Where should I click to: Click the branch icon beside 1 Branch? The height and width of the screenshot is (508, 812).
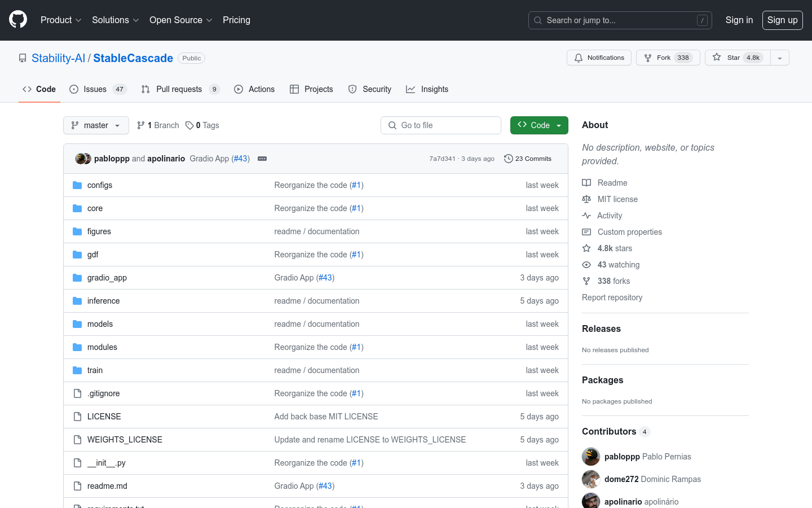pos(141,125)
